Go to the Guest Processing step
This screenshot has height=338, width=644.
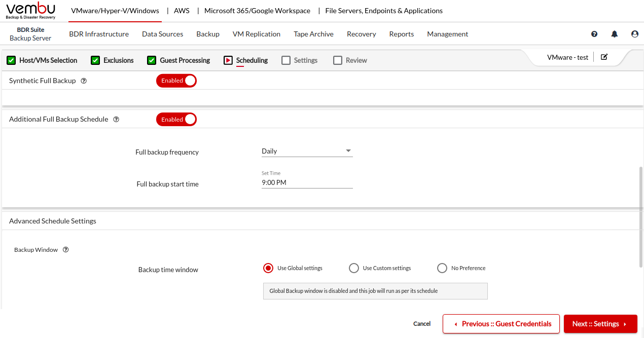tap(184, 60)
